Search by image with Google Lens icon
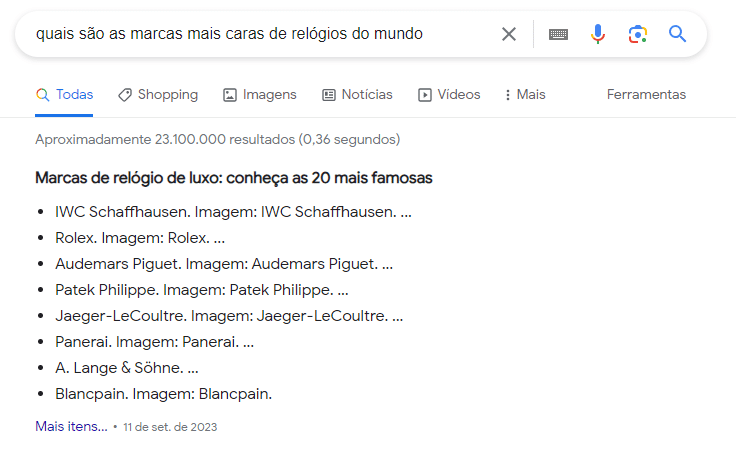The width and height of the screenshot is (736, 458). (638, 34)
